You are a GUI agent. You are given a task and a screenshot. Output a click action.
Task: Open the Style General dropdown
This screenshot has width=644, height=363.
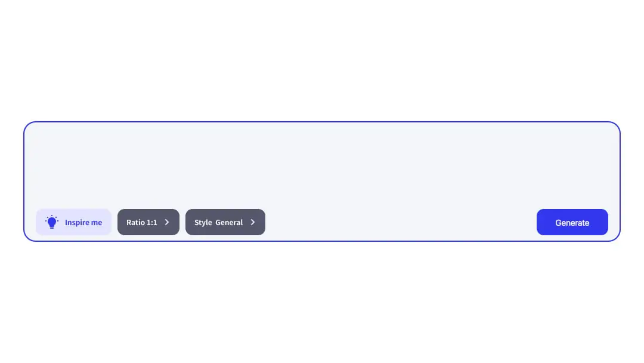click(x=225, y=222)
